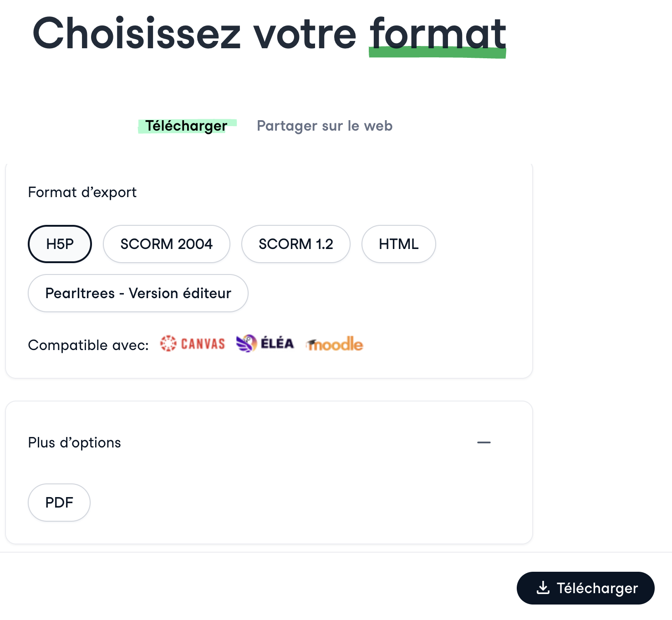This screenshot has width=672, height=620.
Task: Select the H5P export format
Action: tap(60, 244)
